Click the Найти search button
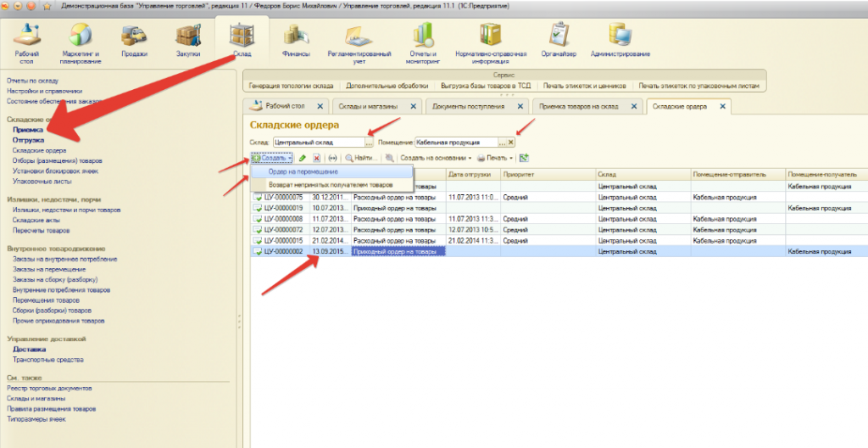868x448 pixels. pyautogui.click(x=361, y=159)
